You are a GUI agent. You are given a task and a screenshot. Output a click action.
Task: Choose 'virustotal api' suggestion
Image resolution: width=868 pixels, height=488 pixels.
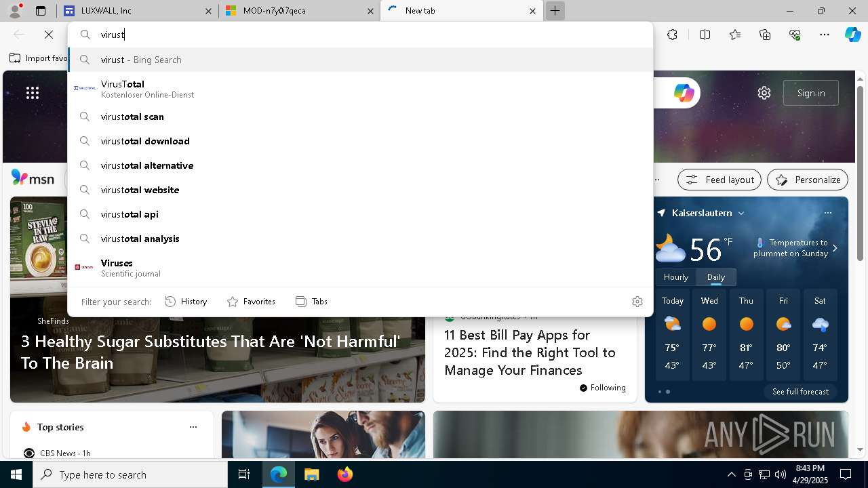coord(361,214)
